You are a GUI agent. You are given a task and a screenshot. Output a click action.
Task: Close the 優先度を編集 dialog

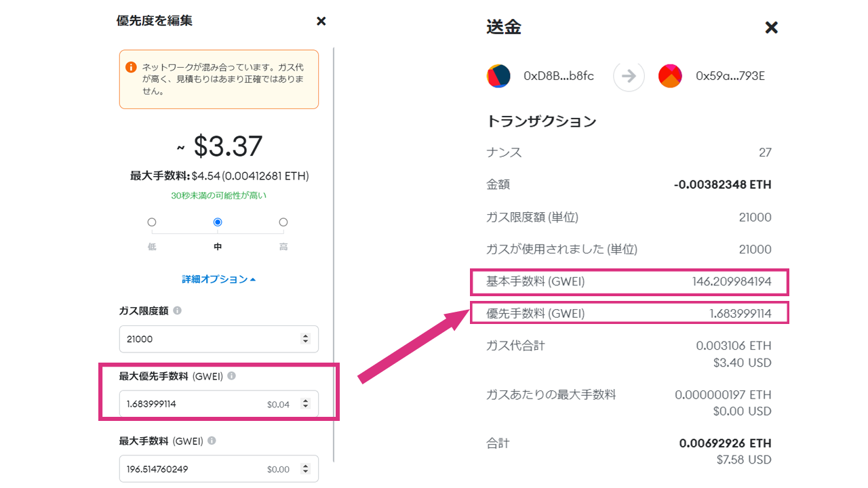(321, 21)
